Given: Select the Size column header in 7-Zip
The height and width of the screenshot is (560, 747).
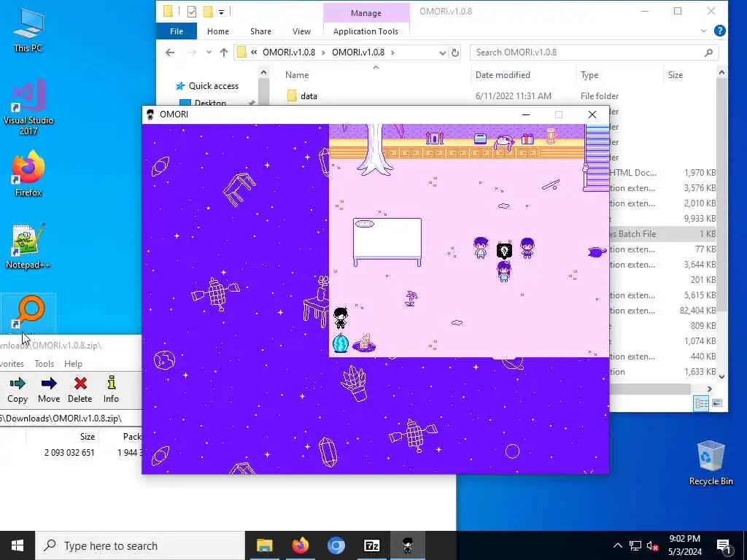Looking at the screenshot, I should 88,437.
